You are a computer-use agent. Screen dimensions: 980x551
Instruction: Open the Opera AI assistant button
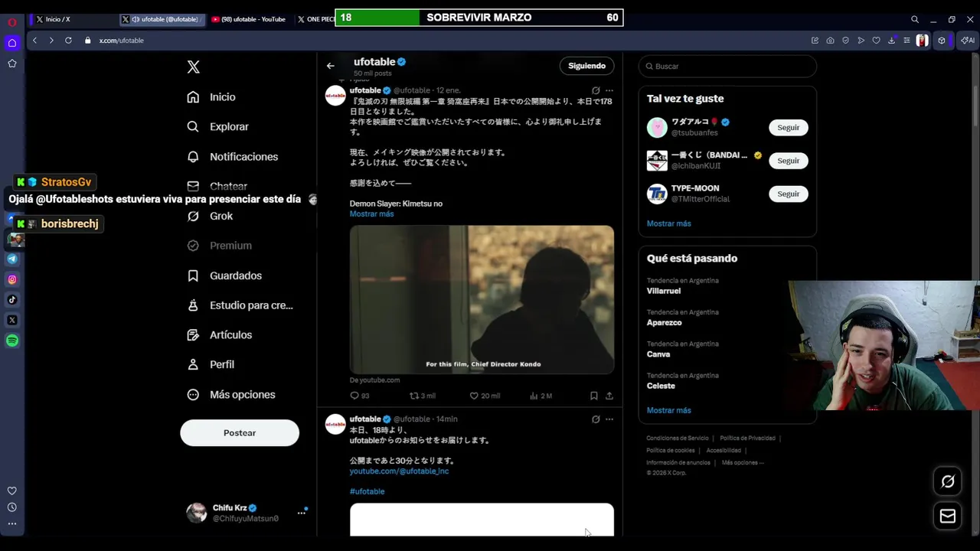pyautogui.click(x=969, y=40)
